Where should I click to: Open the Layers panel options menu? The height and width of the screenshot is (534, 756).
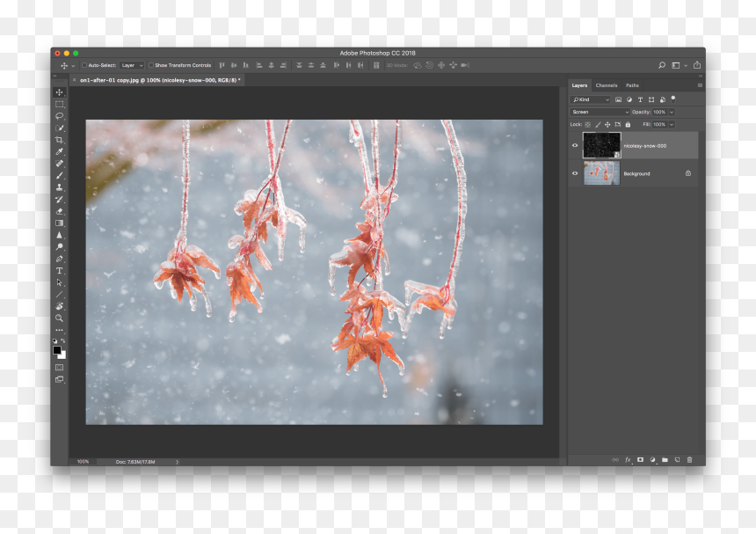coord(700,85)
